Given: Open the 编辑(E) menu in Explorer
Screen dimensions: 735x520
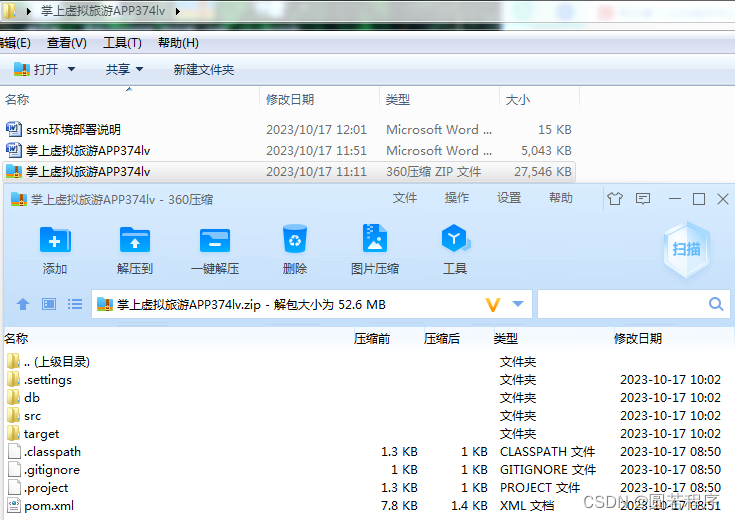Looking at the screenshot, I should pyautogui.click(x=15, y=43).
